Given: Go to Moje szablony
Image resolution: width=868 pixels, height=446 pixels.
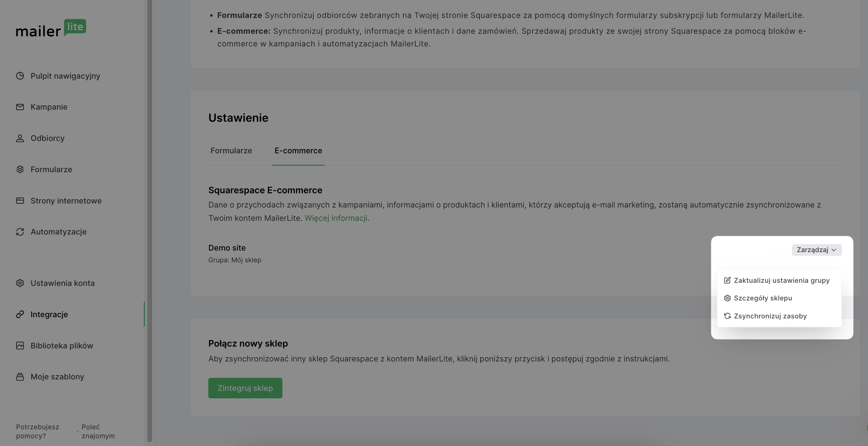Looking at the screenshot, I should [57, 377].
